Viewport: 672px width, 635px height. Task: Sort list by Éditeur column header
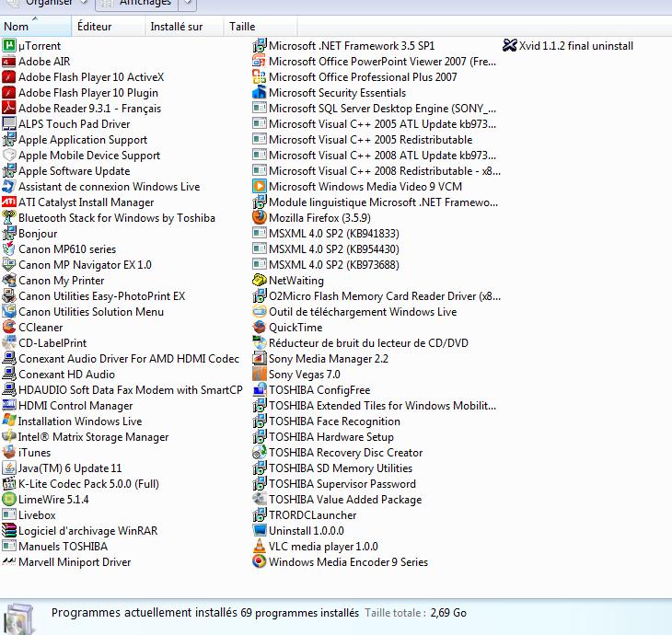(x=109, y=26)
